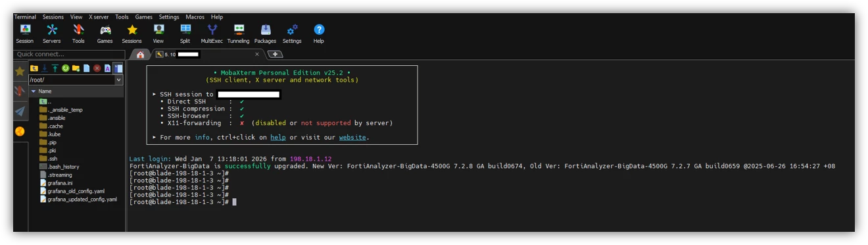Click the upload to current folder icon

point(55,68)
